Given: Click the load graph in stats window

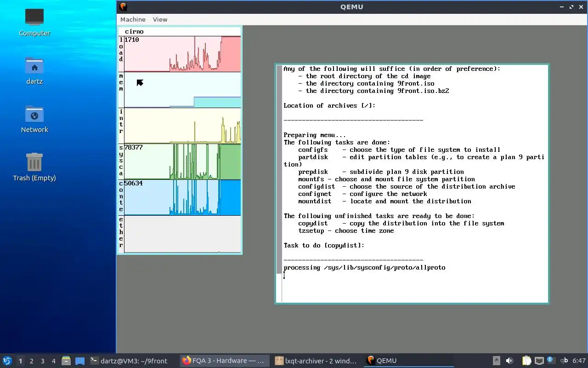Looking at the screenshot, I should point(182,54).
